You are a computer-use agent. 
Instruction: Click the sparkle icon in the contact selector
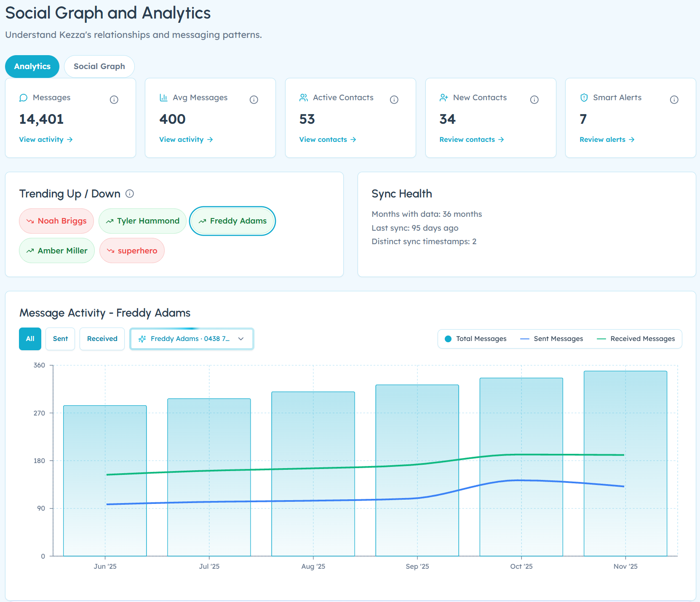142,339
